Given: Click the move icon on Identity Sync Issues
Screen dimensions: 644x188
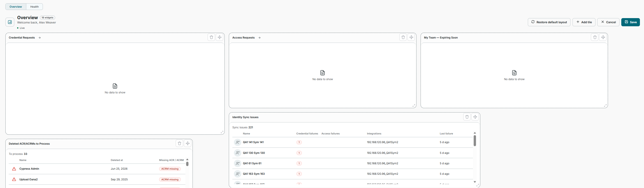Looking at the screenshot, I should click(475, 117).
